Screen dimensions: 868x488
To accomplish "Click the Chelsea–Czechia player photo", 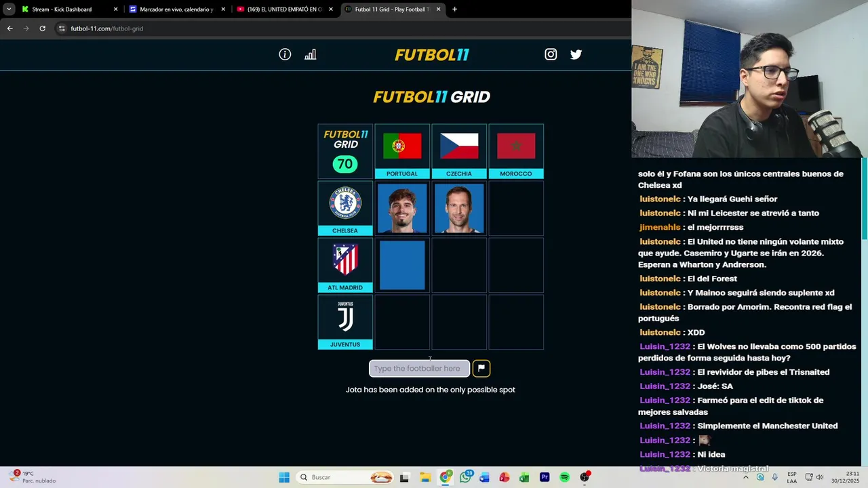I will [459, 208].
